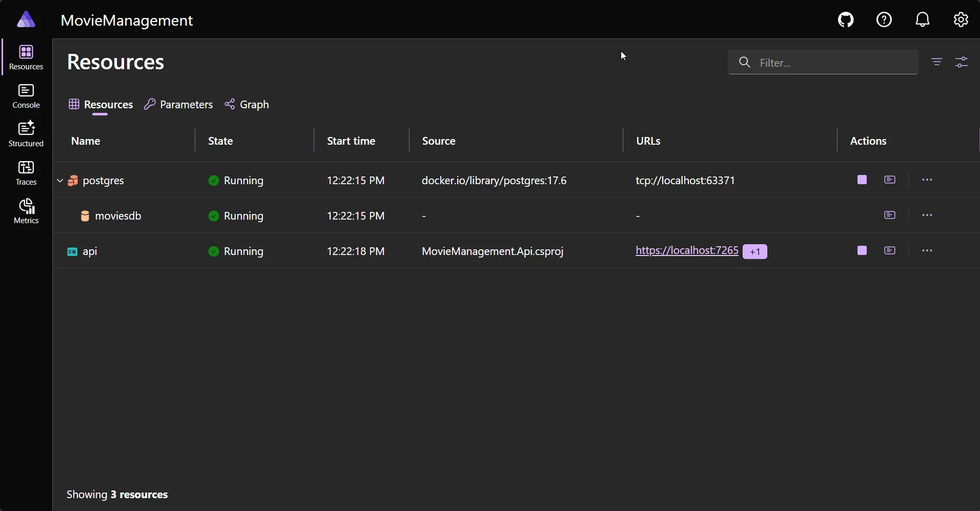Click the api start time 12:22:18 PM
Viewport: 980px width, 511px height.
(356, 251)
